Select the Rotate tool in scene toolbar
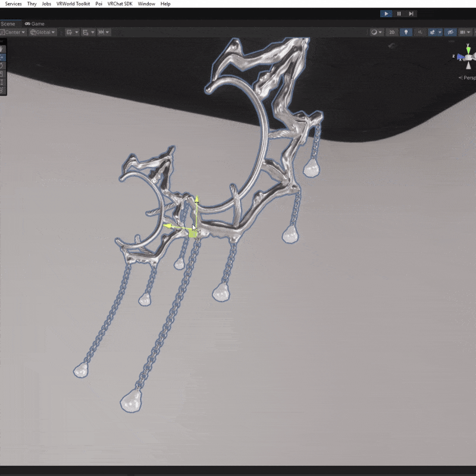This screenshot has width=476, height=476. tap(2, 66)
